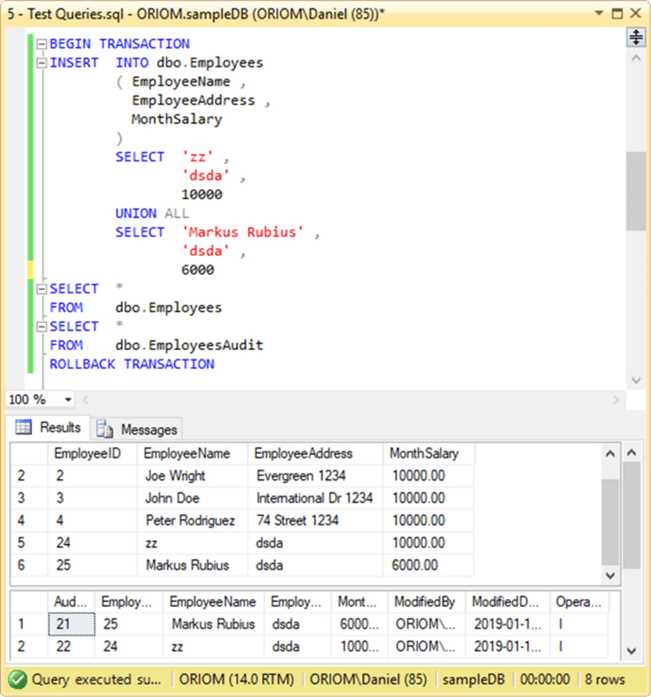The image size is (651, 697).
Task: Switch to the Messages tab
Action: coord(137,429)
